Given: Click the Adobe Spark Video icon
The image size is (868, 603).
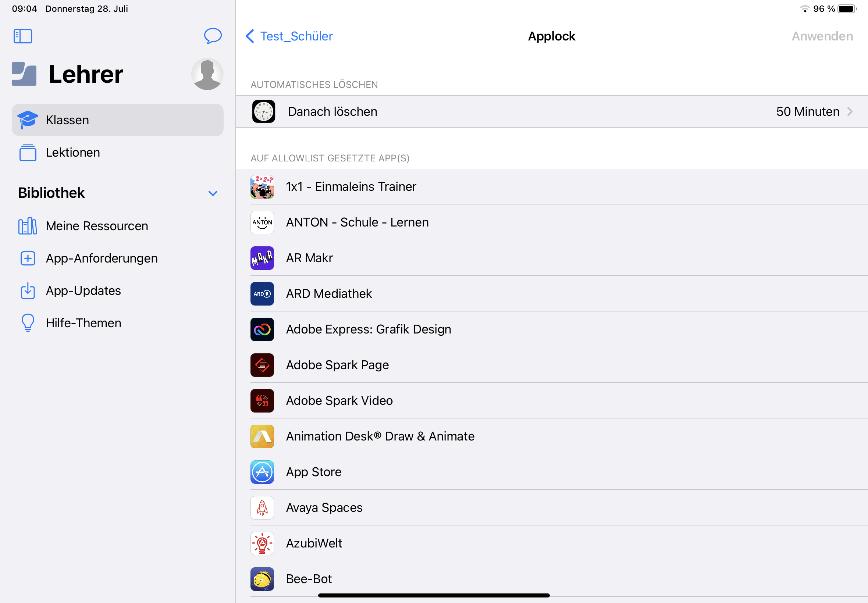Looking at the screenshot, I should pos(262,401).
